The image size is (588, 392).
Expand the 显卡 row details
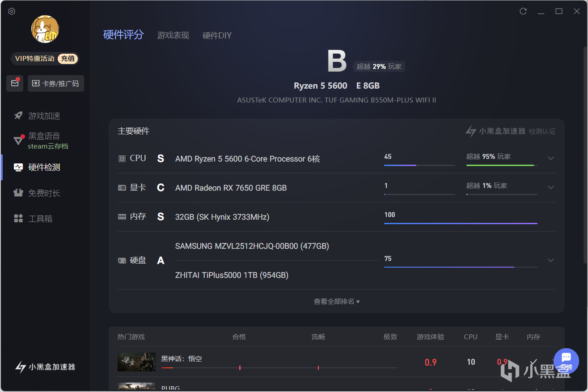tap(551, 187)
